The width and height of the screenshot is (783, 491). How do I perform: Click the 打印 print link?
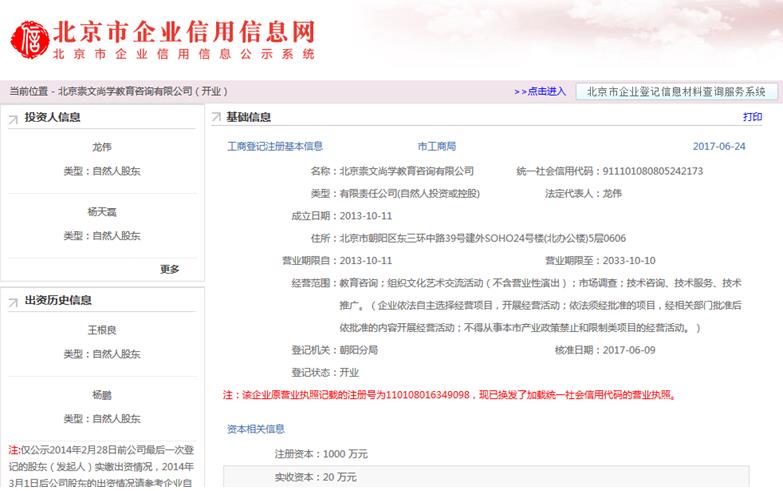tap(752, 117)
